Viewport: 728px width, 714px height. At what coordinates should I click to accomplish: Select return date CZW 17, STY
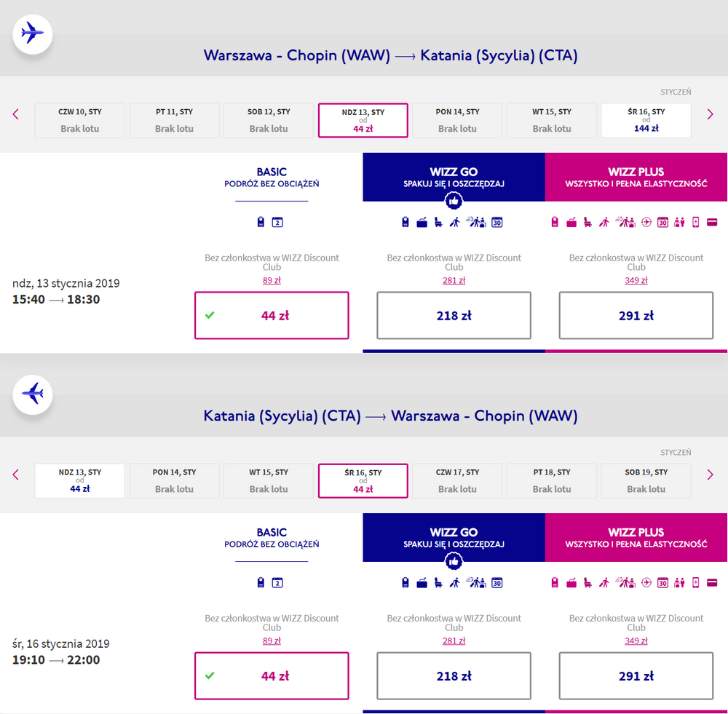pyautogui.click(x=457, y=480)
